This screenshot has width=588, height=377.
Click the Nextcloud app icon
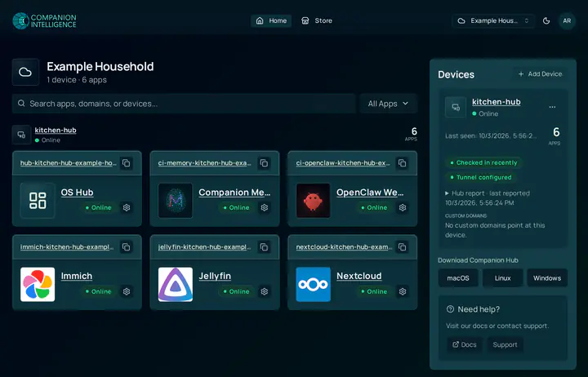314,285
